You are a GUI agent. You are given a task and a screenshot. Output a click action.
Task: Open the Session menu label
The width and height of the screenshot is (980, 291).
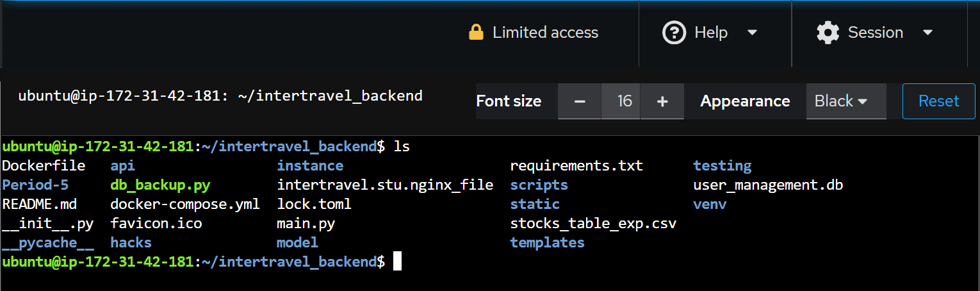point(876,33)
